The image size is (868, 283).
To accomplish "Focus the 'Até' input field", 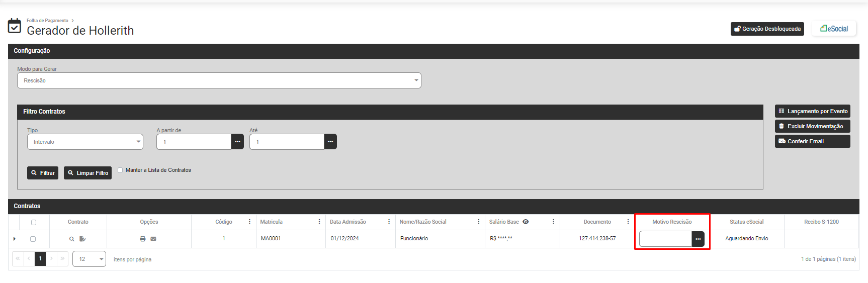I will pos(287,142).
